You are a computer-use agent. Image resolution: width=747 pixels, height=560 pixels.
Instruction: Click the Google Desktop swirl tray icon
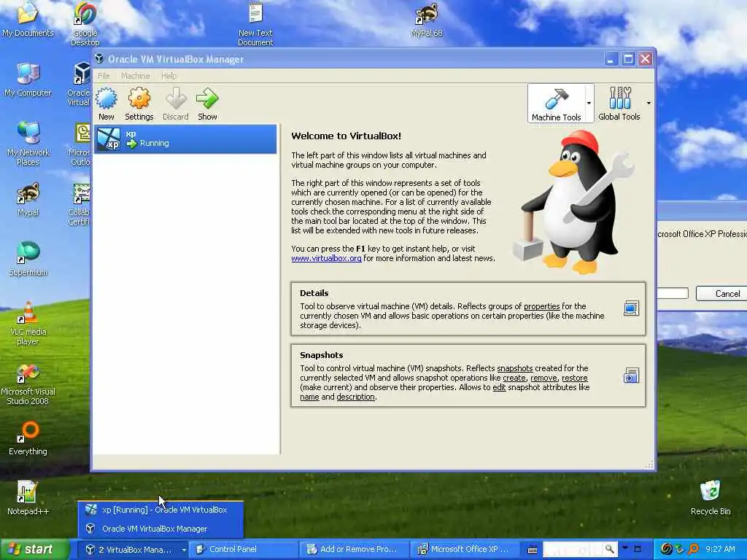click(667, 549)
